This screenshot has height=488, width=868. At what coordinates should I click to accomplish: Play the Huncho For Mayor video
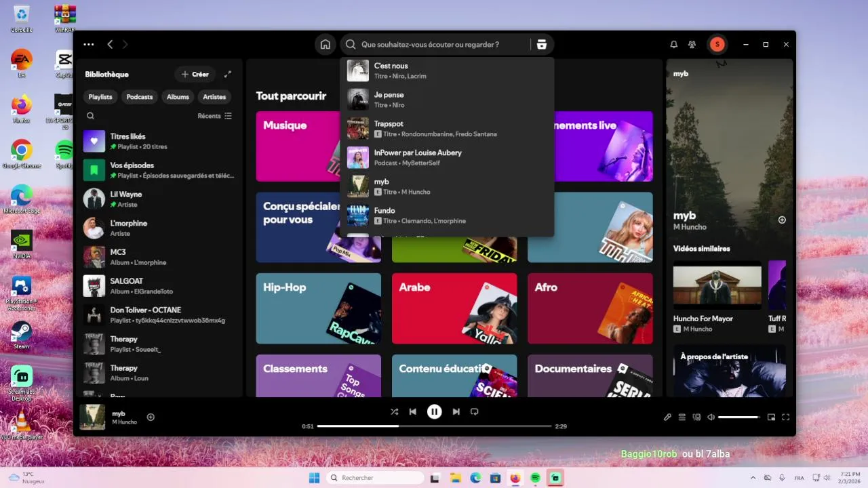tap(717, 285)
